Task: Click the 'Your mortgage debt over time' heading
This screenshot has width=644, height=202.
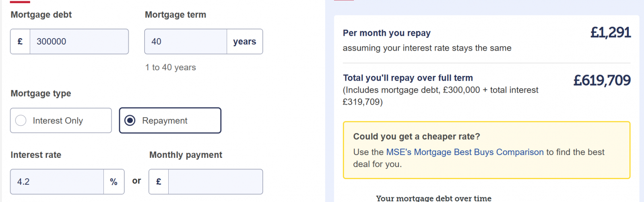Action: click(433, 198)
